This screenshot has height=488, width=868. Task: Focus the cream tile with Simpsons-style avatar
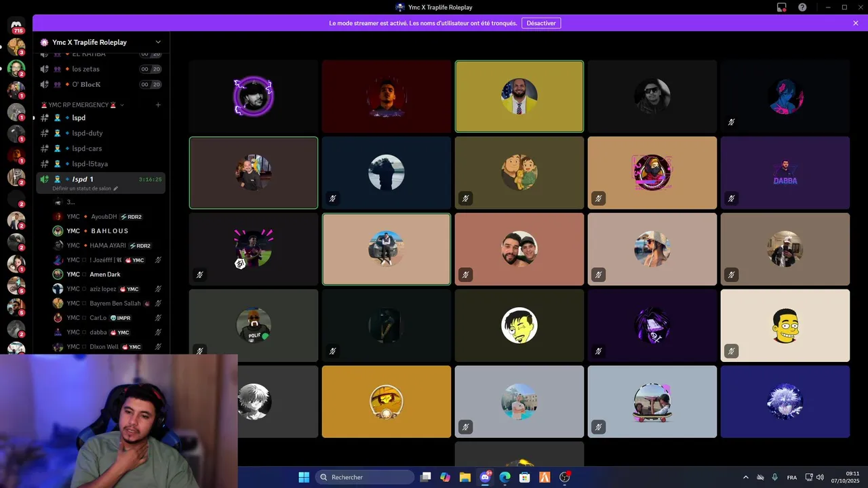click(785, 326)
